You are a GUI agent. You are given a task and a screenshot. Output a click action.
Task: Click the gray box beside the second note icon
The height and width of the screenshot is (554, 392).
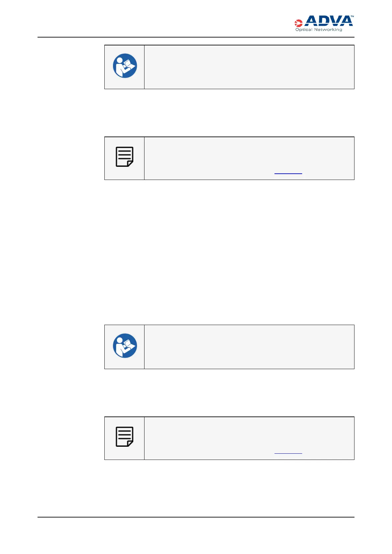point(249,434)
